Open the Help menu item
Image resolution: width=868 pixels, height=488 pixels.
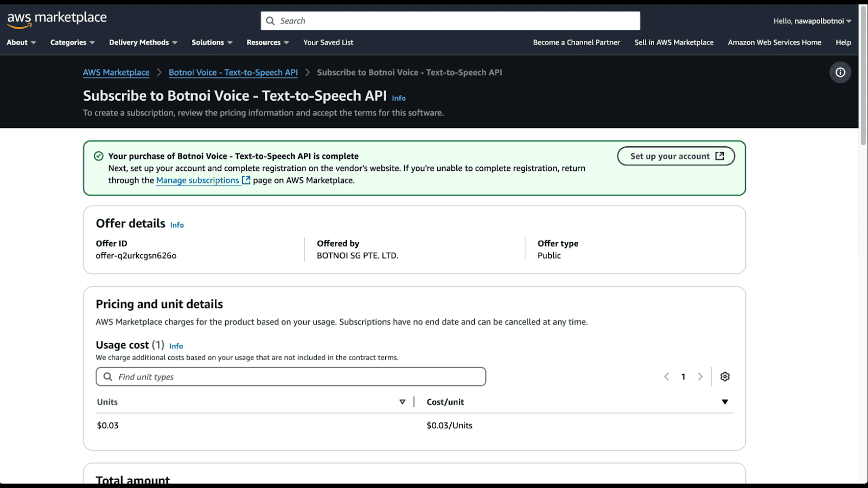843,42
